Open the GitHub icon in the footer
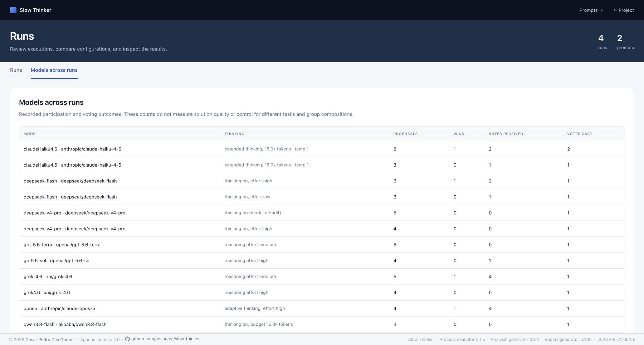This screenshot has height=345, width=644. coord(127,339)
